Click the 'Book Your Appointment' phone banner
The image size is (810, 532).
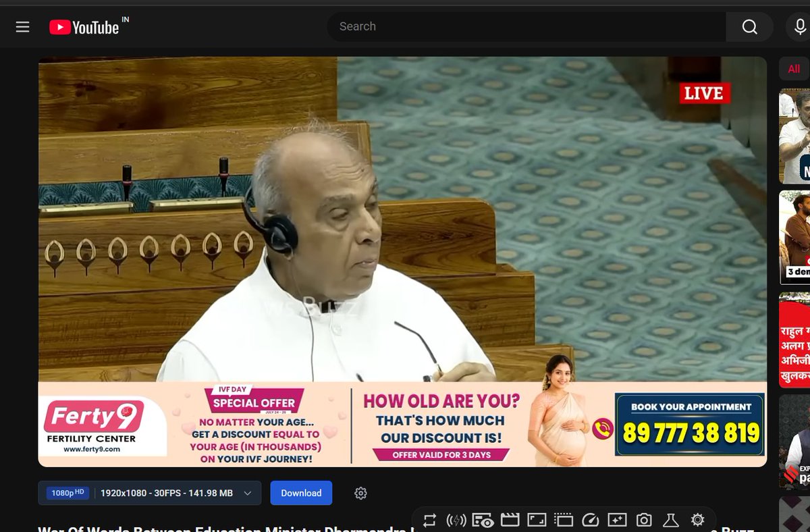coord(690,425)
